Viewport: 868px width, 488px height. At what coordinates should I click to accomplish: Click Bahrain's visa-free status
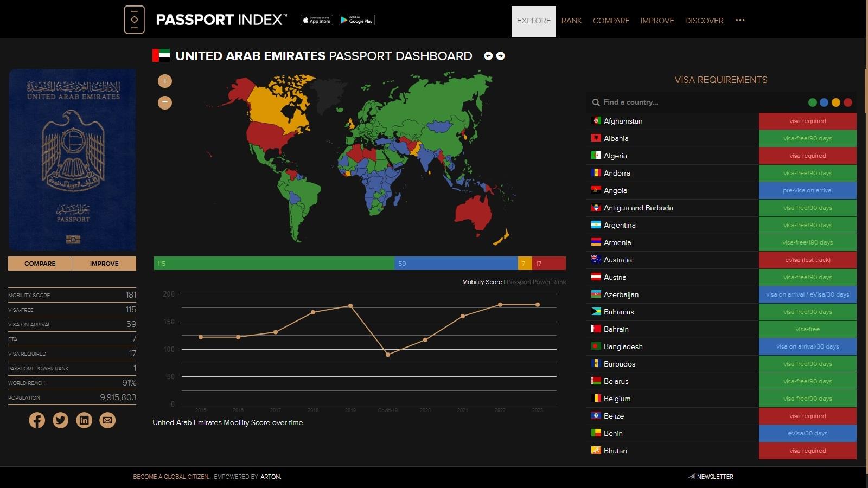click(x=807, y=329)
